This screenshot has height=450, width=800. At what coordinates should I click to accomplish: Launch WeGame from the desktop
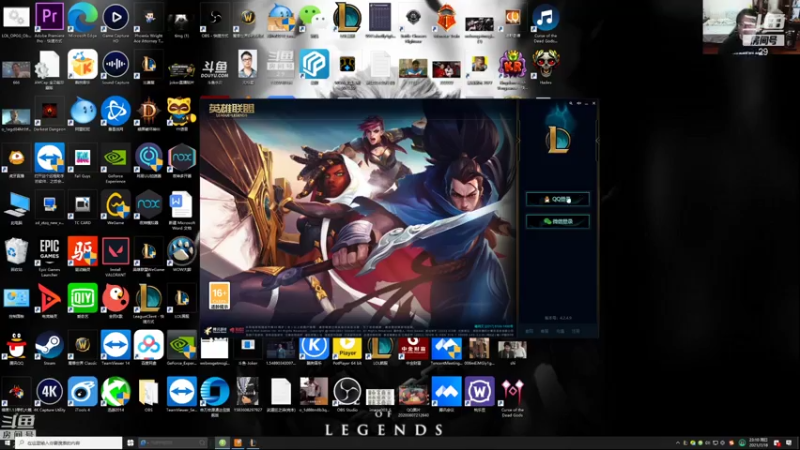(x=116, y=205)
